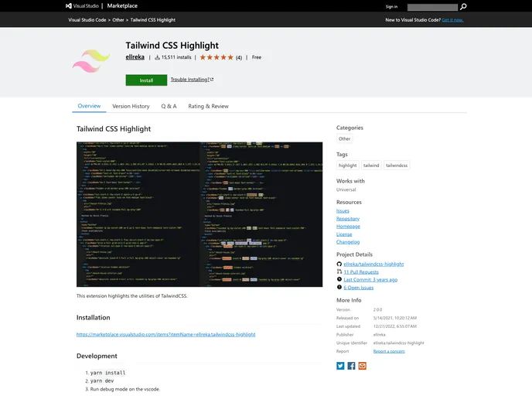Click the five-star rating icons
532x396 pixels.
[217, 57]
